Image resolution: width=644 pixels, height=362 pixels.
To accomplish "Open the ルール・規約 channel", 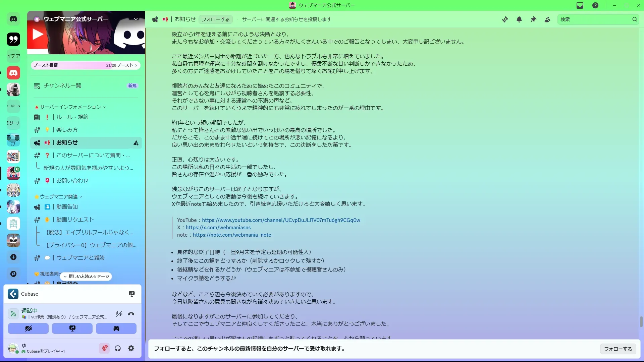I will pyautogui.click(x=72, y=117).
